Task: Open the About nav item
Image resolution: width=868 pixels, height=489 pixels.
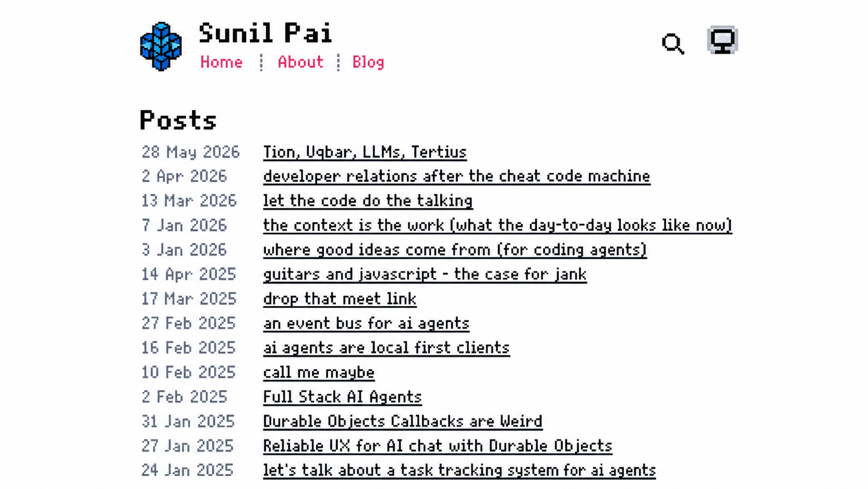Action: point(301,62)
